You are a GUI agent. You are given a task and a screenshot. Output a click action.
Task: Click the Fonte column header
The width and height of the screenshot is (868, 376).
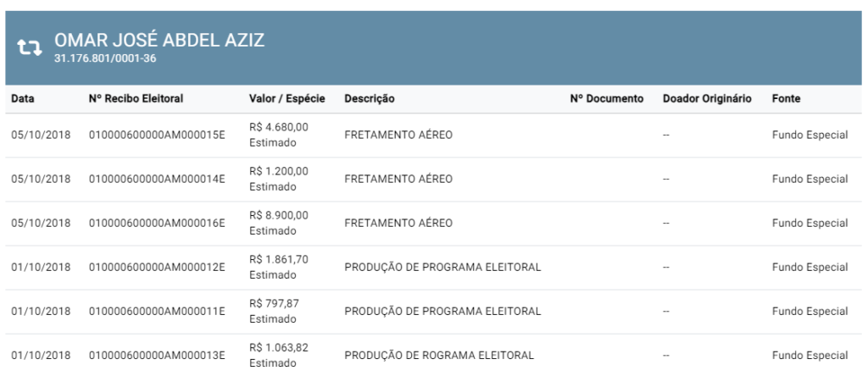(786, 99)
